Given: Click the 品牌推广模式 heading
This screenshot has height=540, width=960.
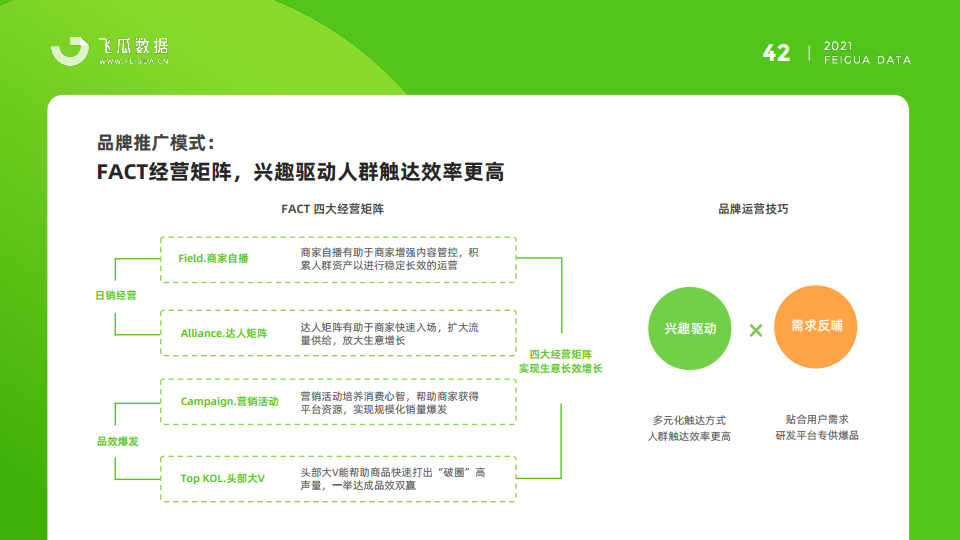Looking at the screenshot, I should (x=156, y=143).
